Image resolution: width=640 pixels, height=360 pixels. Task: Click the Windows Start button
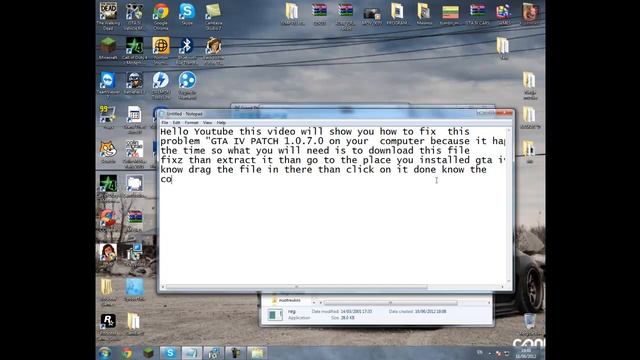[x=105, y=353]
